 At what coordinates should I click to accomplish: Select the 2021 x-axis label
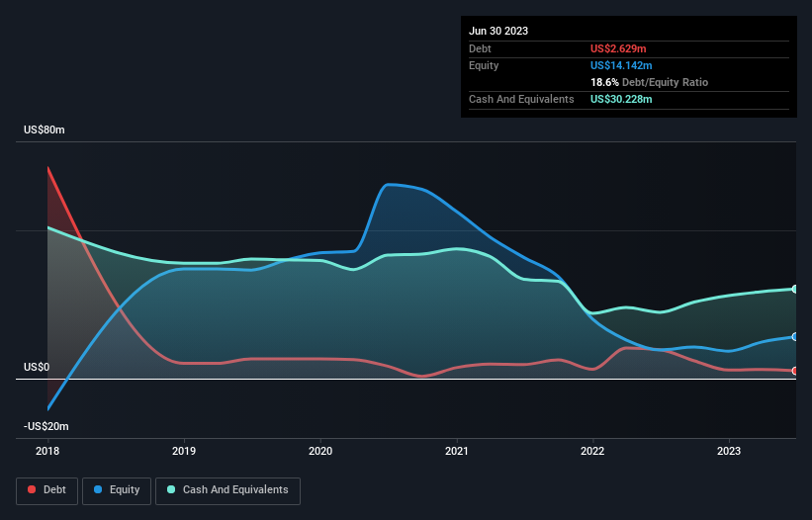[x=457, y=451]
